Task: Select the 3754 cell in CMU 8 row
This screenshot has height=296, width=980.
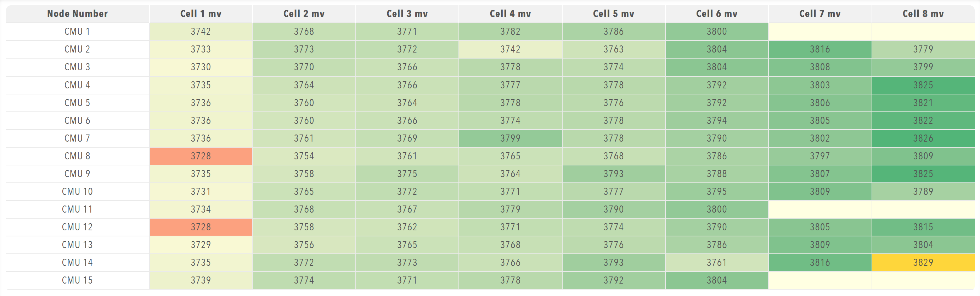Action: pyautogui.click(x=304, y=156)
